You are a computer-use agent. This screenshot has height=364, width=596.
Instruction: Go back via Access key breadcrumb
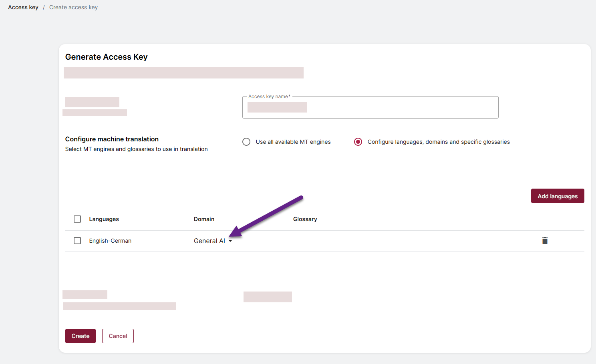tap(23, 7)
